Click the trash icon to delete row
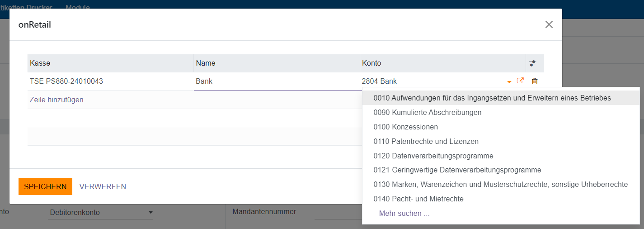 [x=535, y=81]
